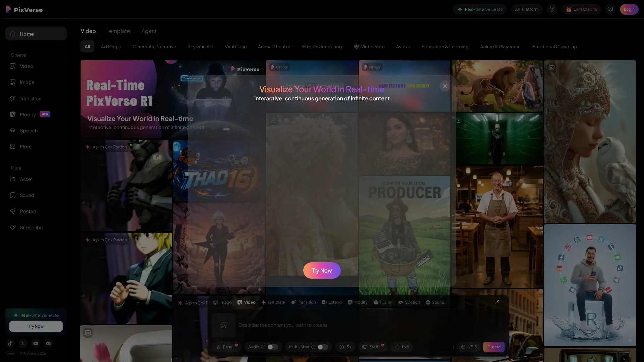Switch to the Template top tab
The width and height of the screenshot is (644, 362).
click(x=118, y=31)
